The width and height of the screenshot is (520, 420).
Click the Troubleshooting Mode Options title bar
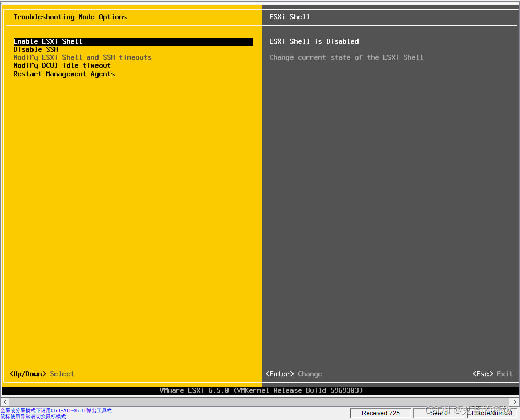pyautogui.click(x=71, y=17)
